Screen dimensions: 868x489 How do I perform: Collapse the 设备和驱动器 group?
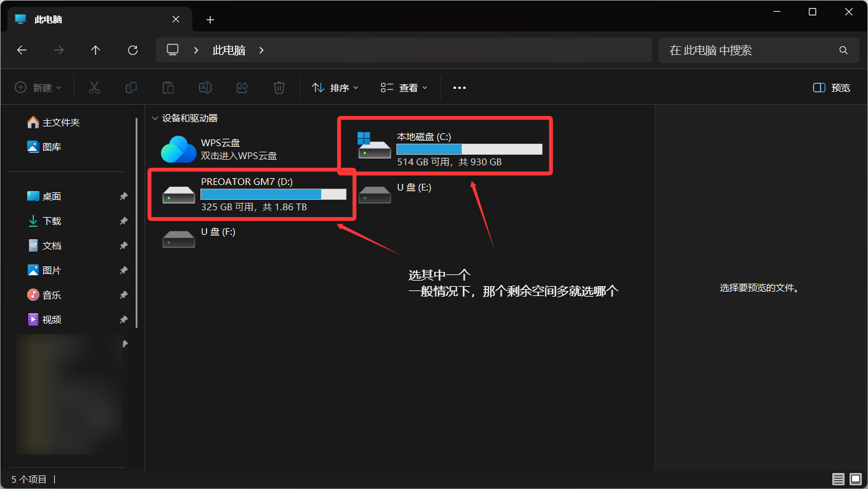pos(154,118)
